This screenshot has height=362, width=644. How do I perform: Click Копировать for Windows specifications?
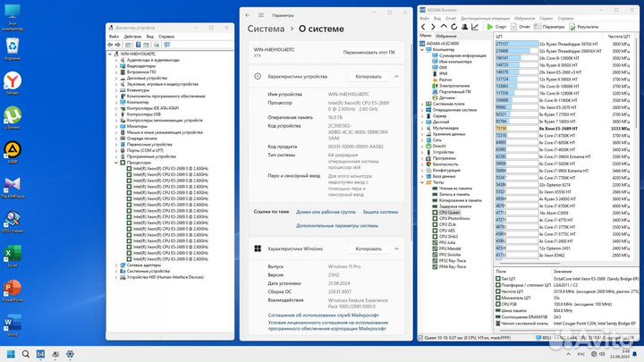tap(368, 248)
